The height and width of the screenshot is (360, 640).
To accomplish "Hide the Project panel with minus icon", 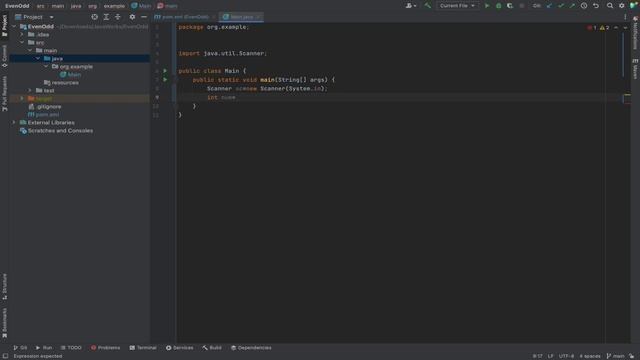I will (144, 17).
